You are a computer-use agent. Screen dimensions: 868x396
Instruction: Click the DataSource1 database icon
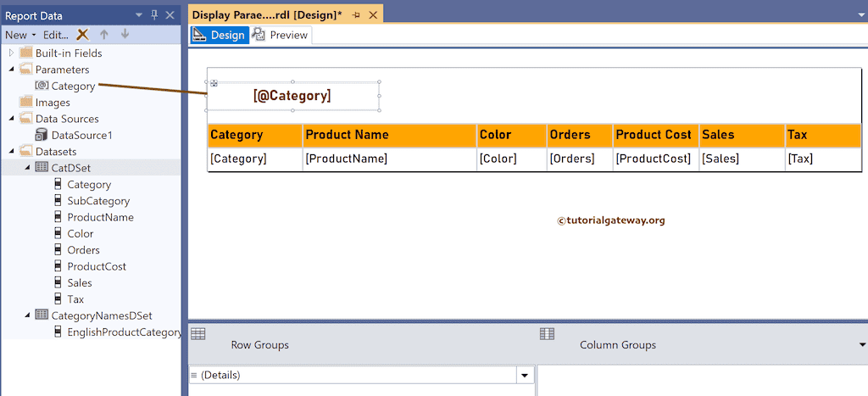(x=42, y=135)
